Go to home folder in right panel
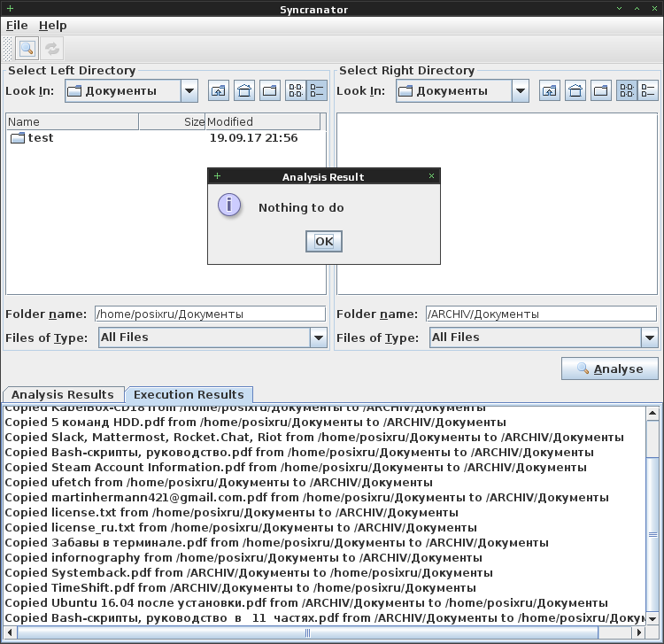 [x=575, y=90]
